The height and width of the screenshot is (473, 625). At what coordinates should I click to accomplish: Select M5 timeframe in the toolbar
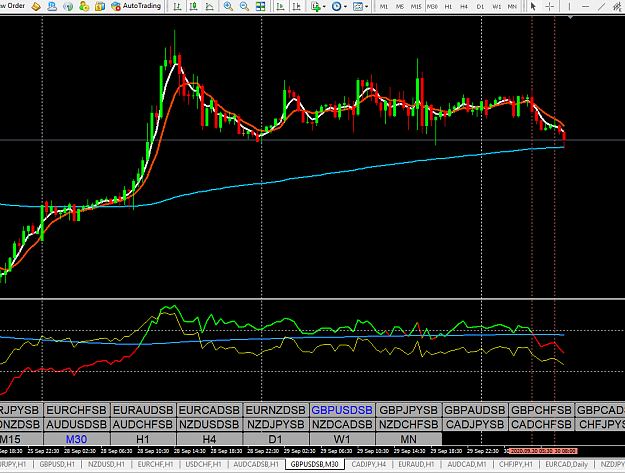(400, 6)
